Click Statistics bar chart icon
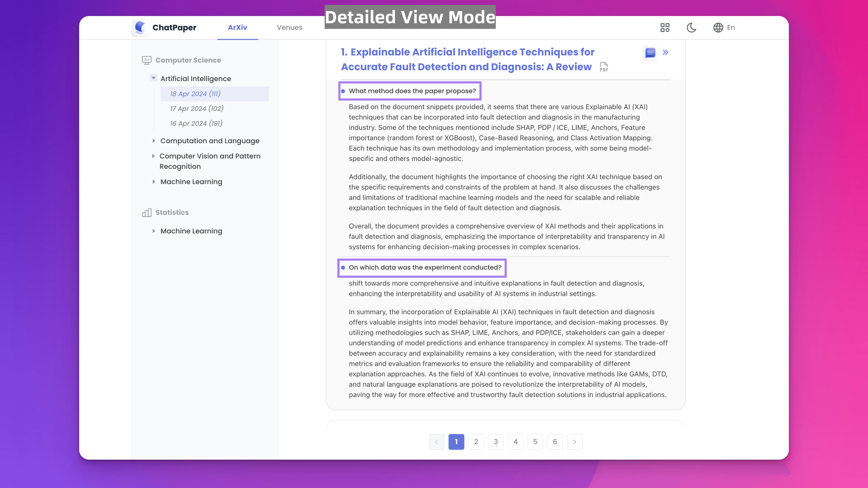 (146, 212)
